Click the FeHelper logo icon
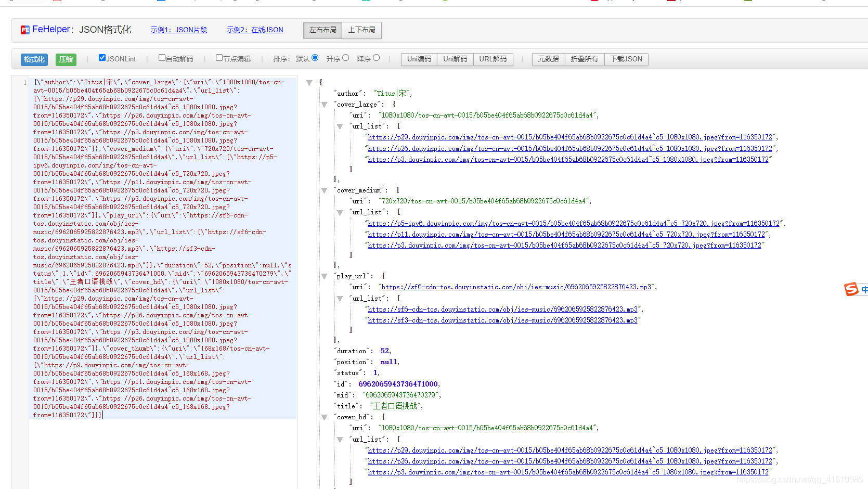 click(x=25, y=30)
